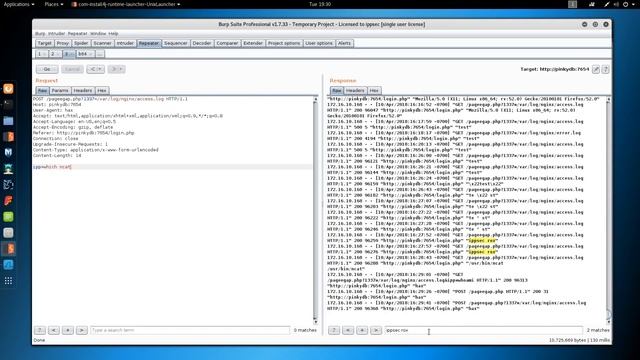
Task: Open the Terminal dock icon
Action: pos(8,104)
